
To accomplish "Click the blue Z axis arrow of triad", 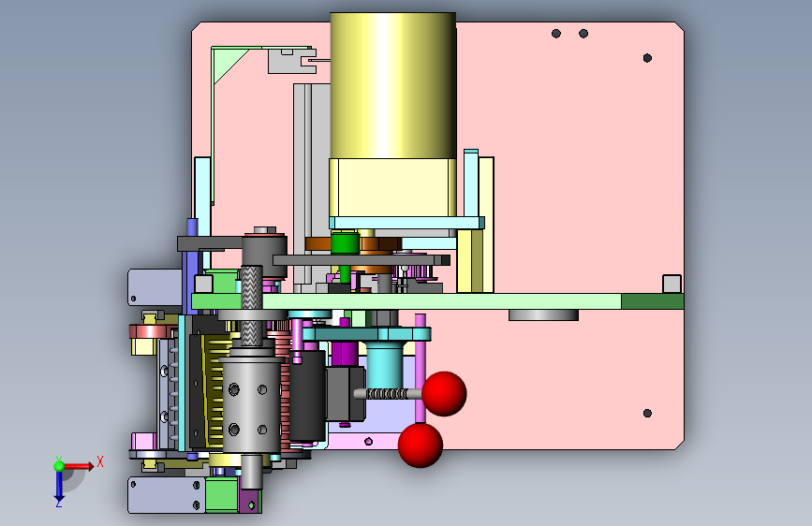I will [x=59, y=487].
